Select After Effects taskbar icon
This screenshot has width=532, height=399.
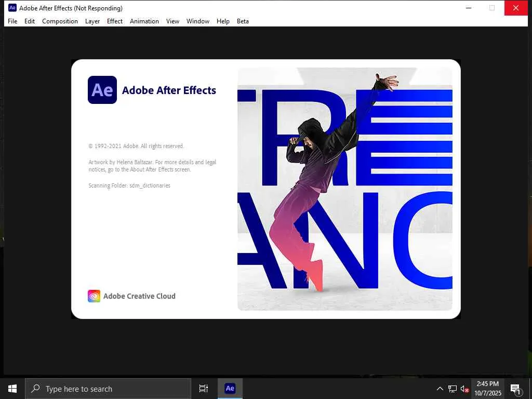pyautogui.click(x=230, y=389)
